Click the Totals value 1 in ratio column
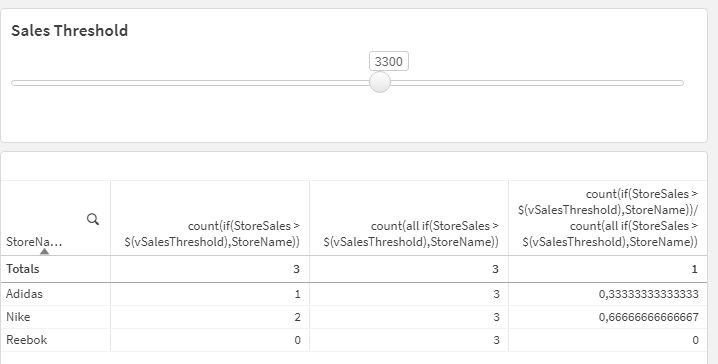The image size is (718, 364). [694, 269]
